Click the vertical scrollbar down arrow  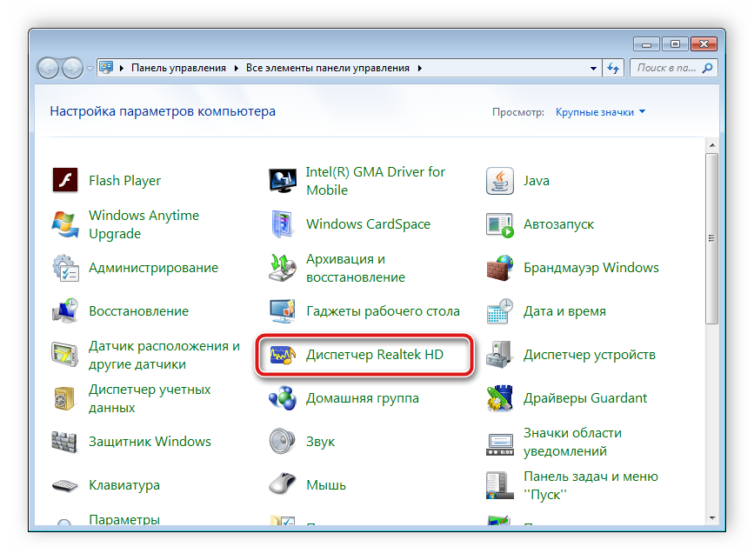711,521
